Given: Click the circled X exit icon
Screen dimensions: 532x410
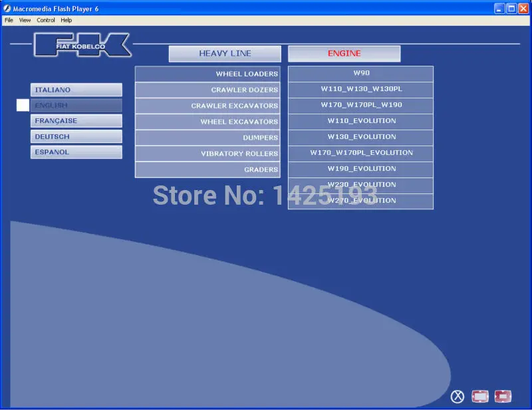Looking at the screenshot, I should 458,396.
